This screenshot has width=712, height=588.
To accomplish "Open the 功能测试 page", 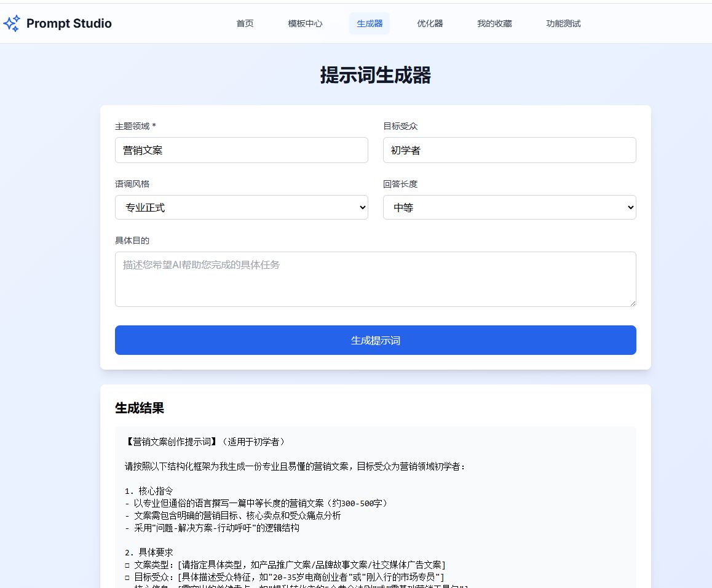I will [x=562, y=23].
